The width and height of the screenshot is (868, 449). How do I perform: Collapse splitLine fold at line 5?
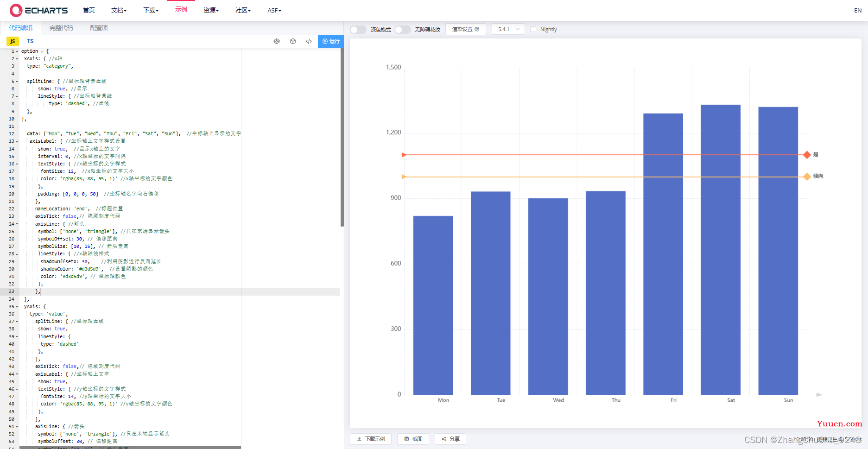point(17,82)
